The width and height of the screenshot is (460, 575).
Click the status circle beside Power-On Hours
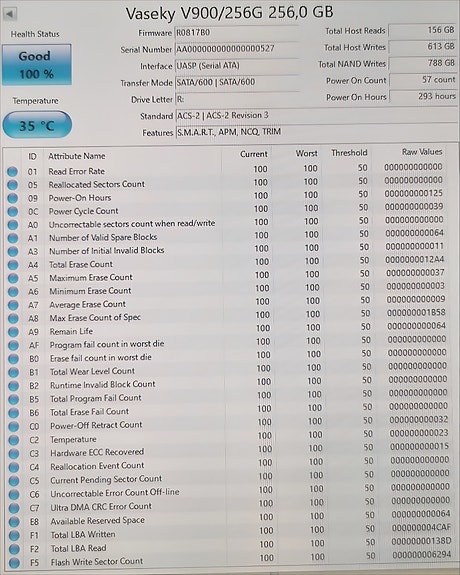coord(12,198)
